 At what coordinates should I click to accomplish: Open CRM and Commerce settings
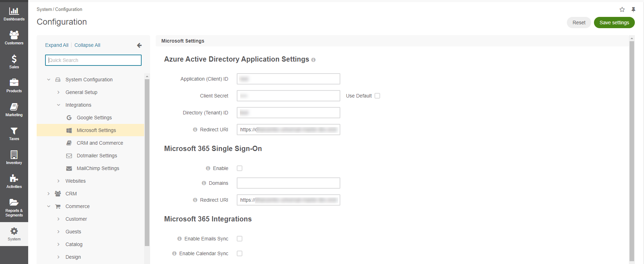(x=100, y=143)
